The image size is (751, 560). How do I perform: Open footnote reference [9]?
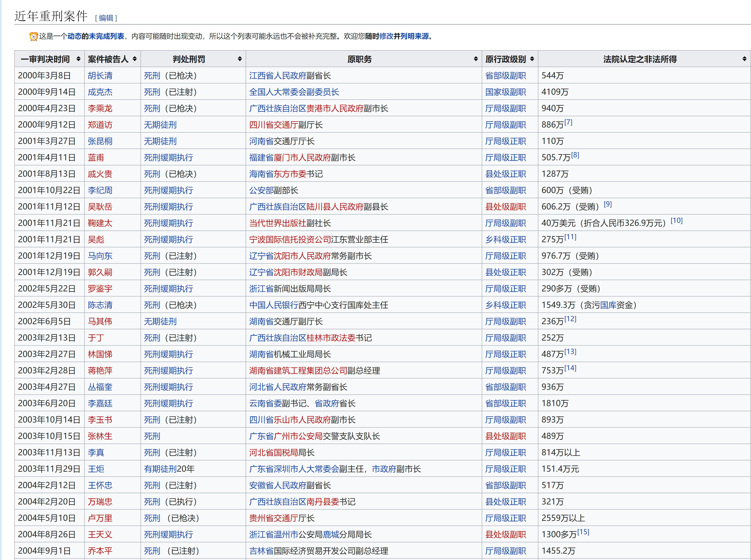click(x=608, y=204)
